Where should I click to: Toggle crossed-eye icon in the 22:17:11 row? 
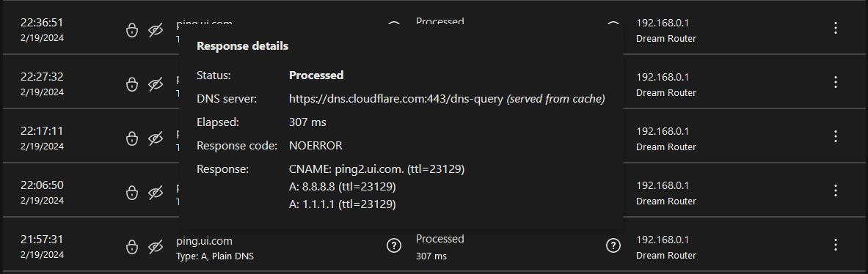point(156,138)
